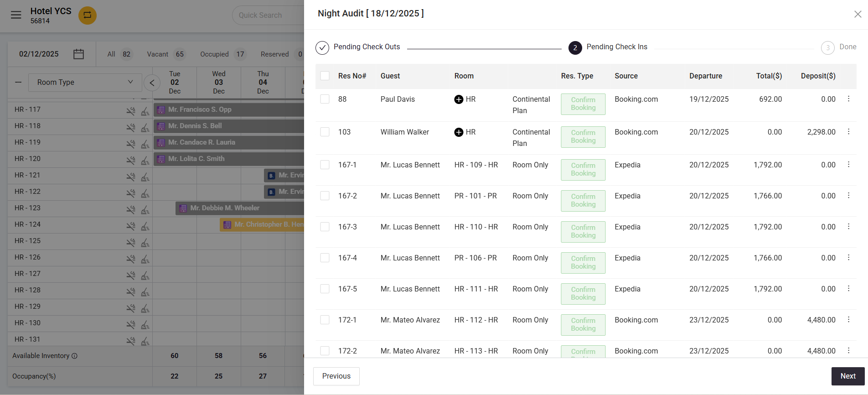Open Confirm Booking dropdown for 167-3
Image resolution: width=868 pixels, height=395 pixels.
click(x=583, y=232)
